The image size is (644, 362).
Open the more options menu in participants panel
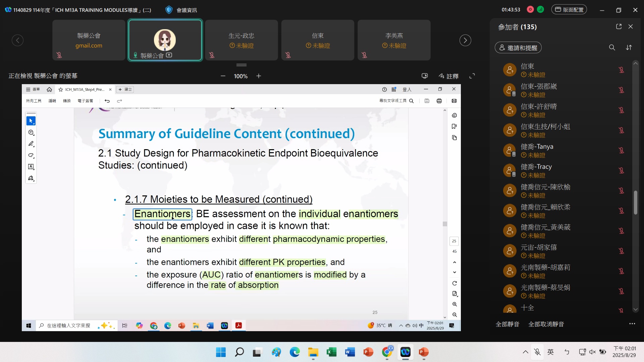click(x=632, y=324)
